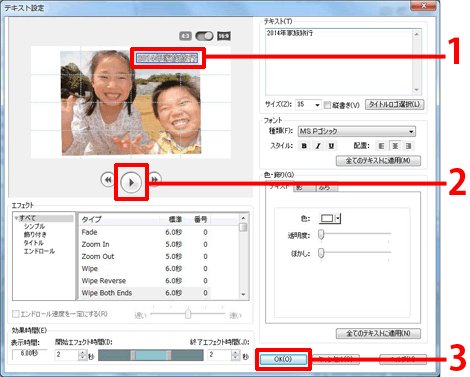This screenshot has width=470, height=377.
Task: Toggle the aspect ratio switch above preview
Action: pos(204,36)
